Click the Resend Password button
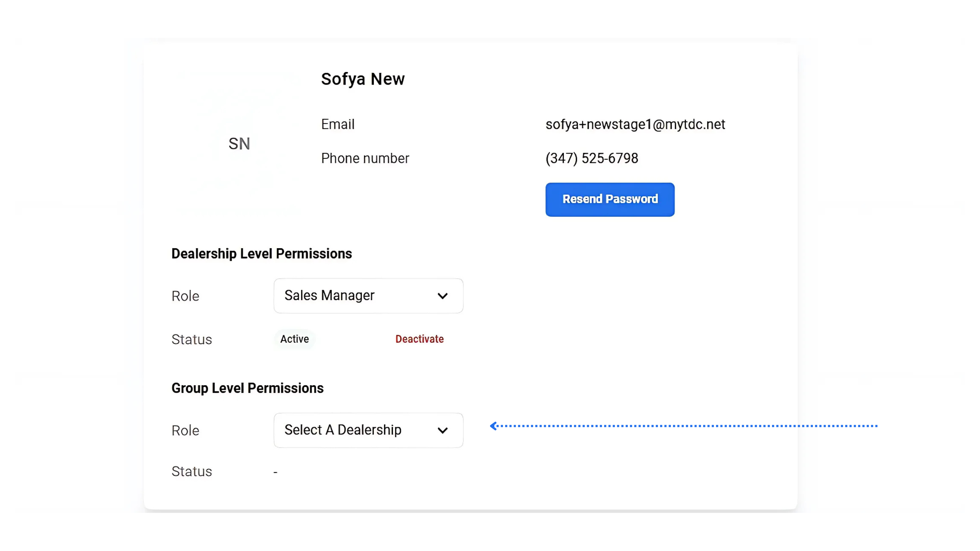980x551 pixels. 610,199
